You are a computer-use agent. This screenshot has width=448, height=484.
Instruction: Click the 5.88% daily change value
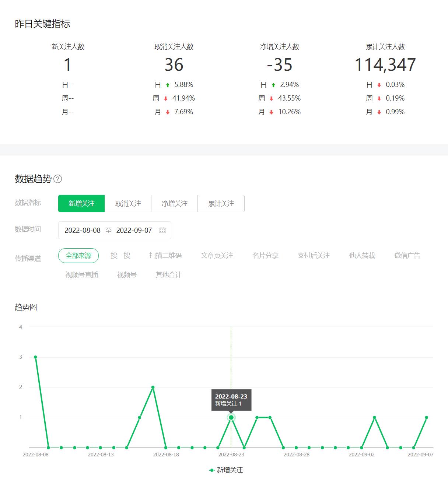tap(183, 85)
